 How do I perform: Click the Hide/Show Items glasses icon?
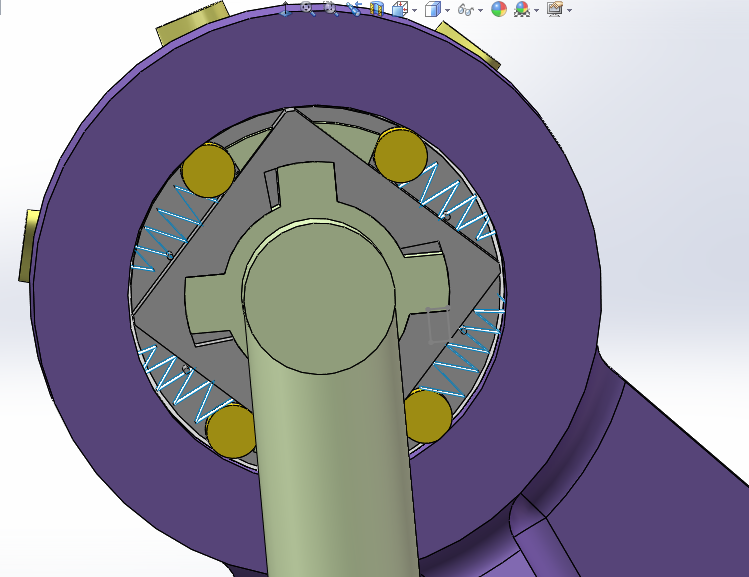(x=466, y=9)
